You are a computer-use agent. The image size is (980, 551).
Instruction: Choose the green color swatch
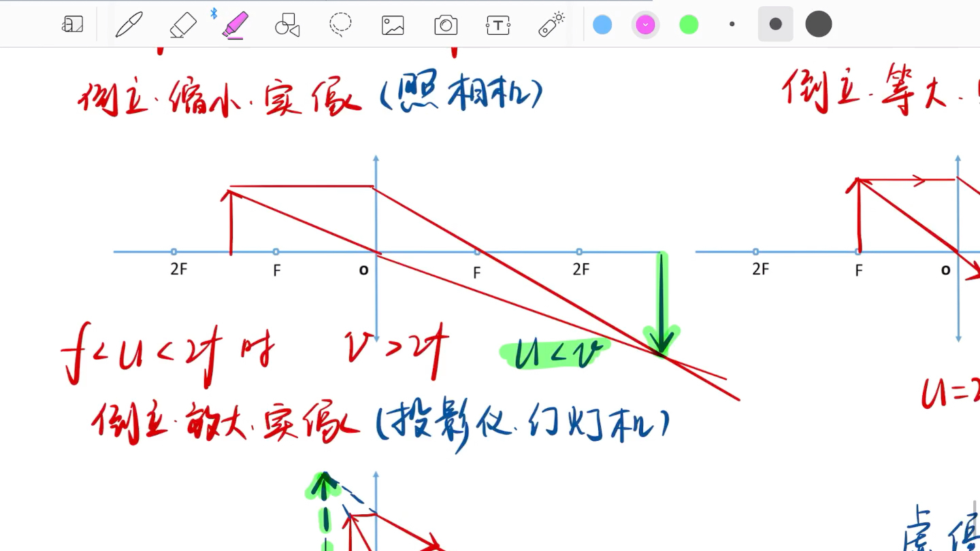pos(689,25)
